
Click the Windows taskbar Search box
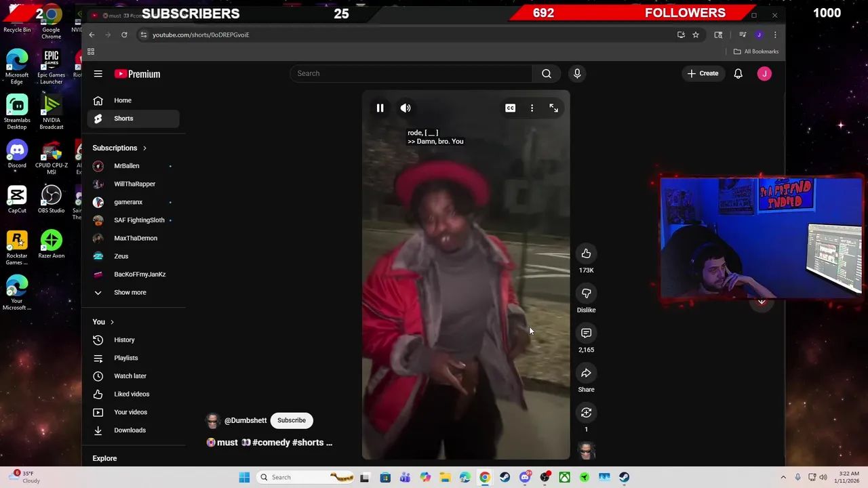click(x=306, y=477)
